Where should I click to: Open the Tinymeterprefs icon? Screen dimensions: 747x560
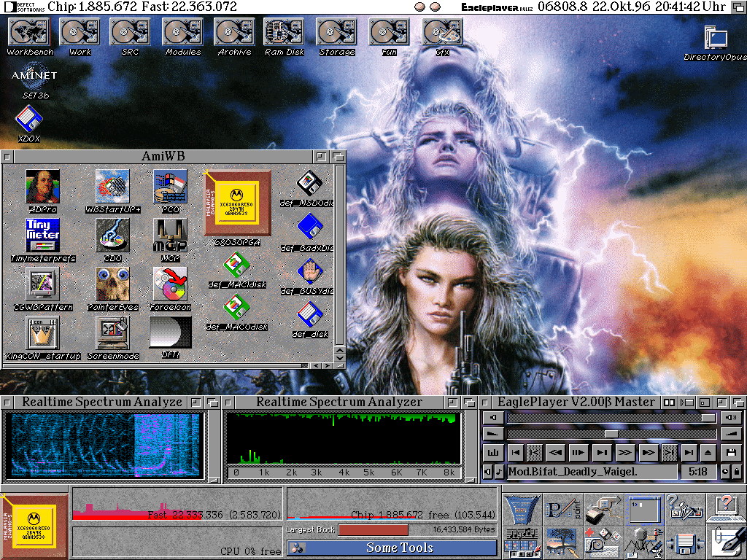[x=42, y=236]
